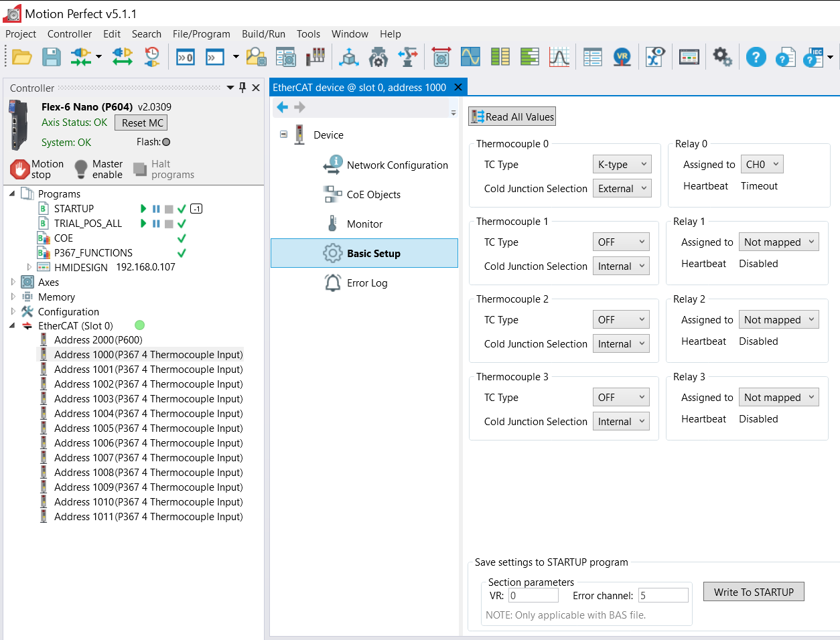Select Monitor in device tree
This screenshot has width=840, height=640.
(x=365, y=224)
